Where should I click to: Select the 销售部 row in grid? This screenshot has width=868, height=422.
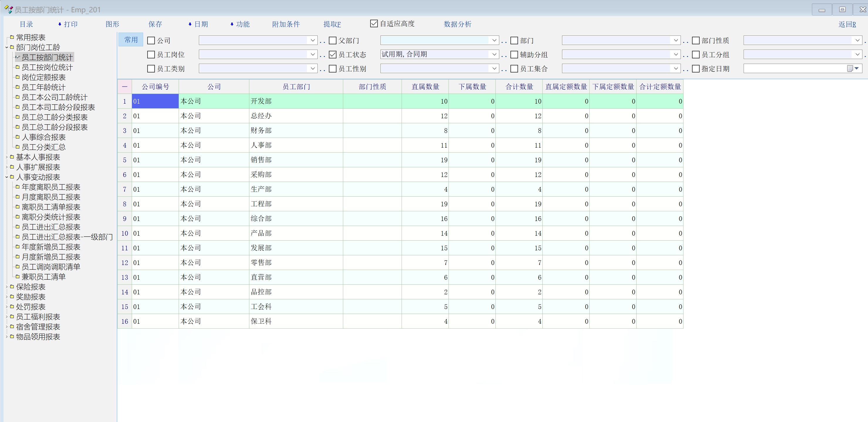261,160
